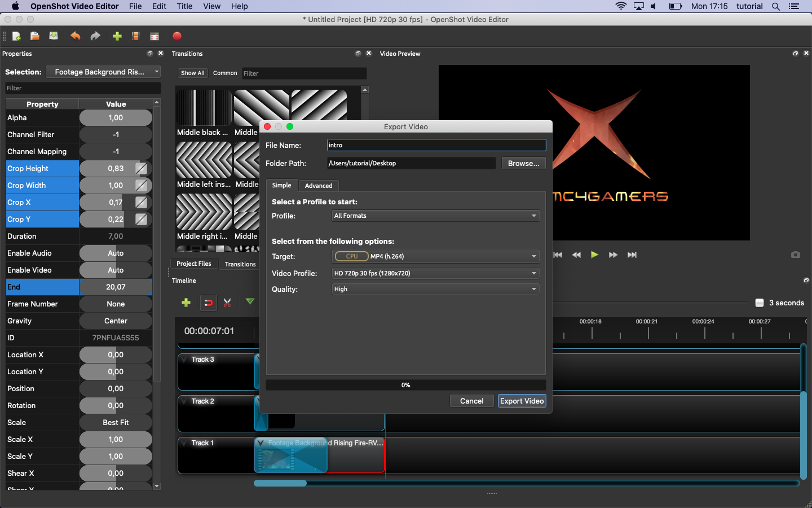This screenshot has width=812, height=508.
Task: Click the timeline zoom slider
Action: click(x=759, y=303)
